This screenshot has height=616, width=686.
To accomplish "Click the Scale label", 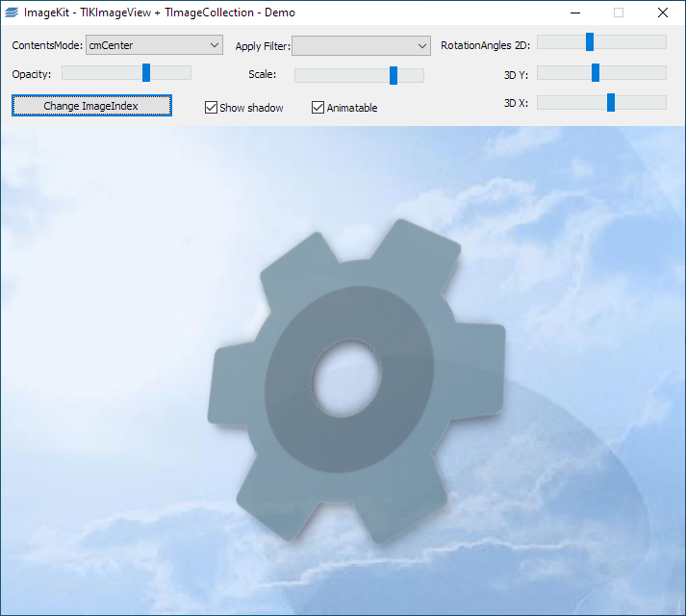I will click(262, 74).
